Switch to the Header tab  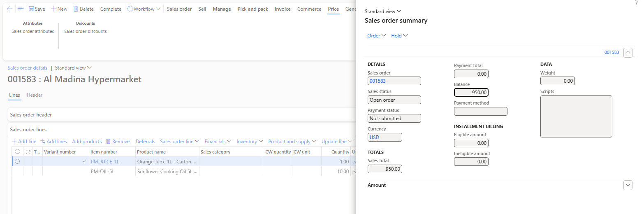[35, 95]
